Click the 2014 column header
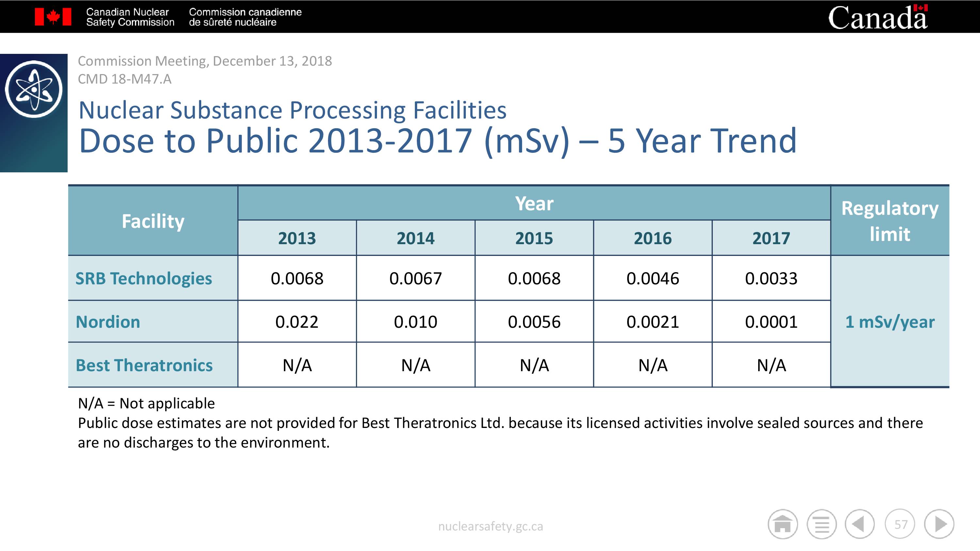Viewport: 980px width, 551px height. [416, 238]
